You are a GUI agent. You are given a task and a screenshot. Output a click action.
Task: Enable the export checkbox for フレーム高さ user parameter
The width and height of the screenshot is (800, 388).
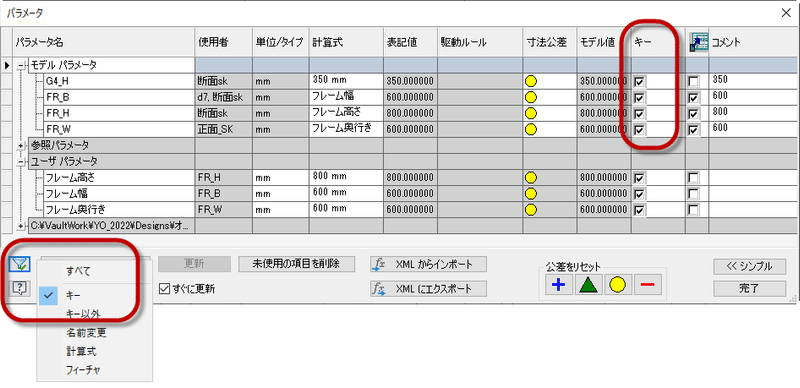(x=693, y=178)
